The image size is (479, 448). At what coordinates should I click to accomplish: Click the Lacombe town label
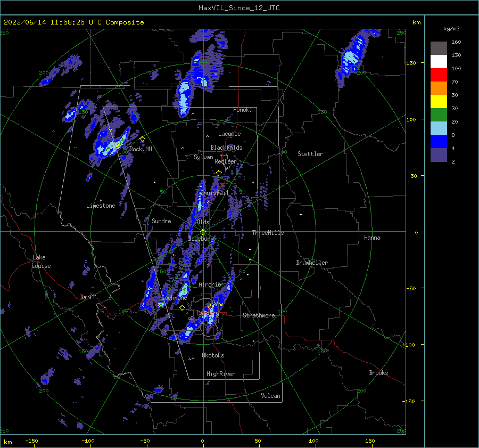tap(229, 134)
